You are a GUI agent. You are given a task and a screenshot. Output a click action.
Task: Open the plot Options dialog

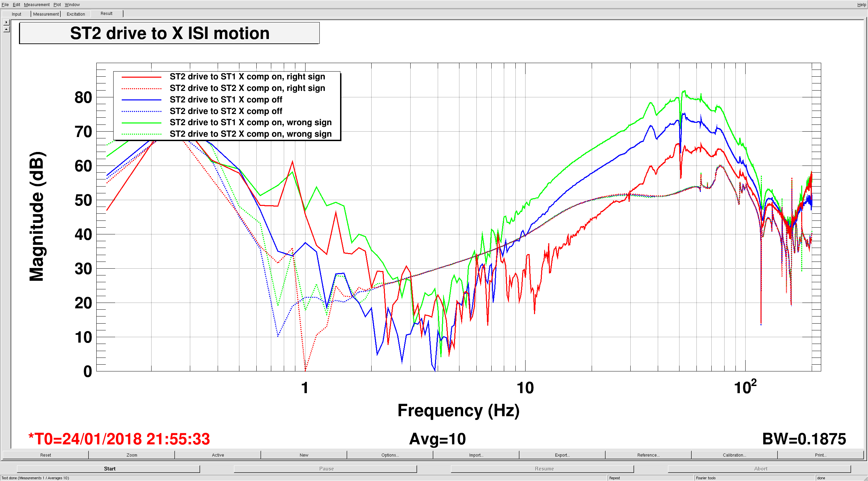click(390, 455)
